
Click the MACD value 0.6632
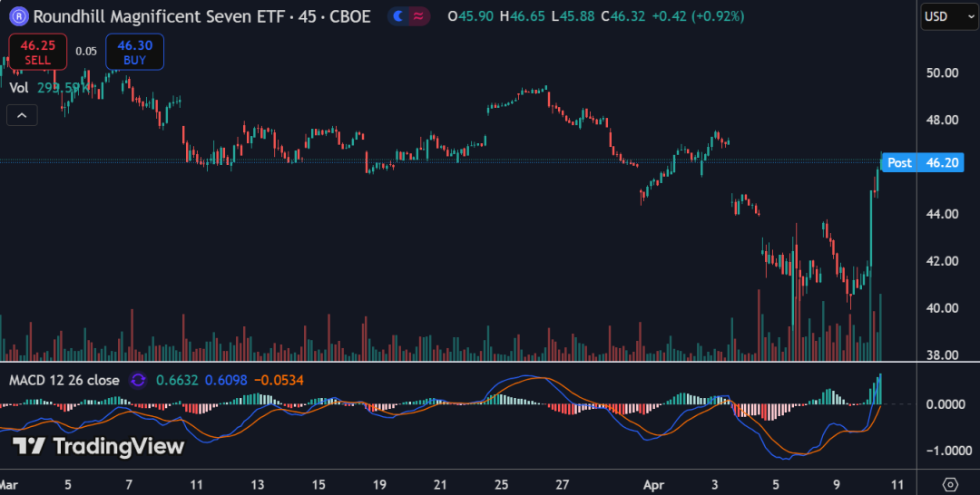(x=177, y=380)
